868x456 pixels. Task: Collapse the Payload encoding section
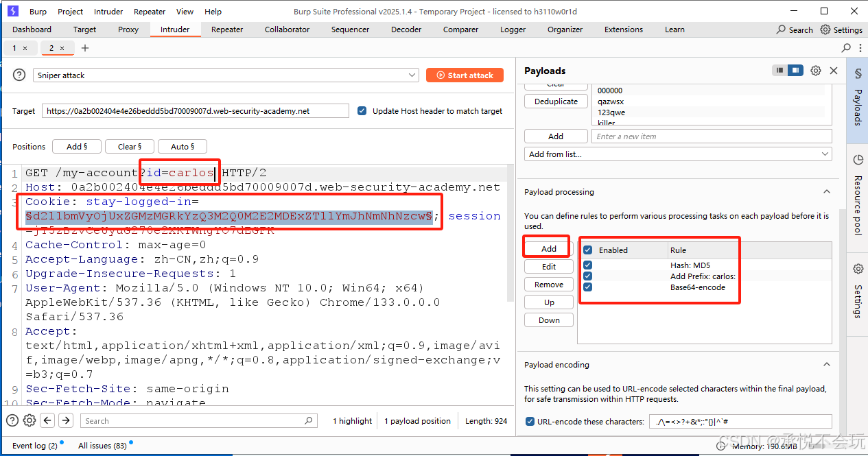coord(826,365)
